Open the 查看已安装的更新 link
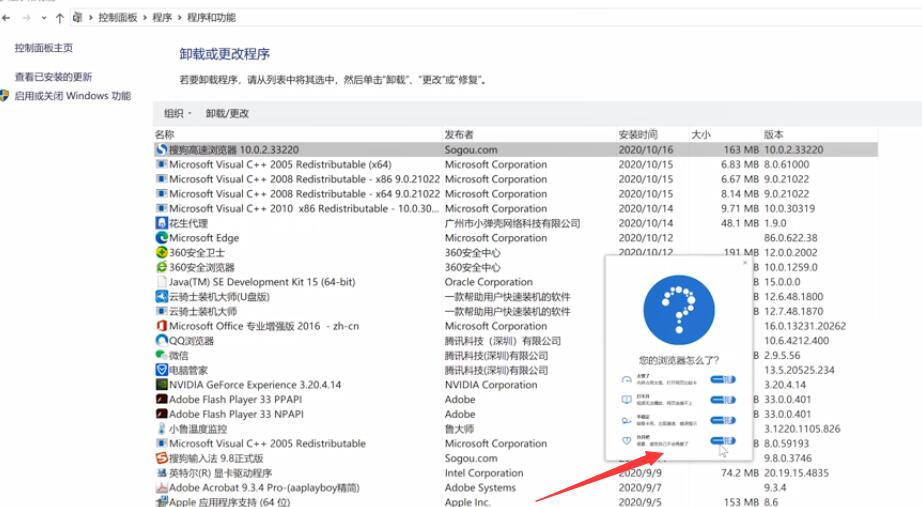Viewport: 922px width, 507px height. pos(53,76)
